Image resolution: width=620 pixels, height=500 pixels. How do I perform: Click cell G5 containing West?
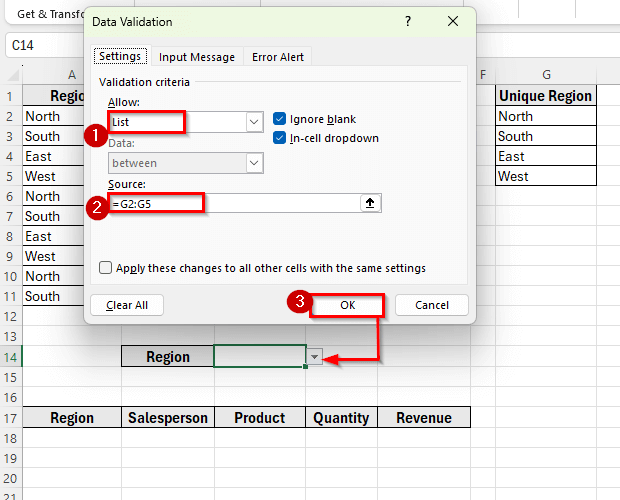click(546, 176)
